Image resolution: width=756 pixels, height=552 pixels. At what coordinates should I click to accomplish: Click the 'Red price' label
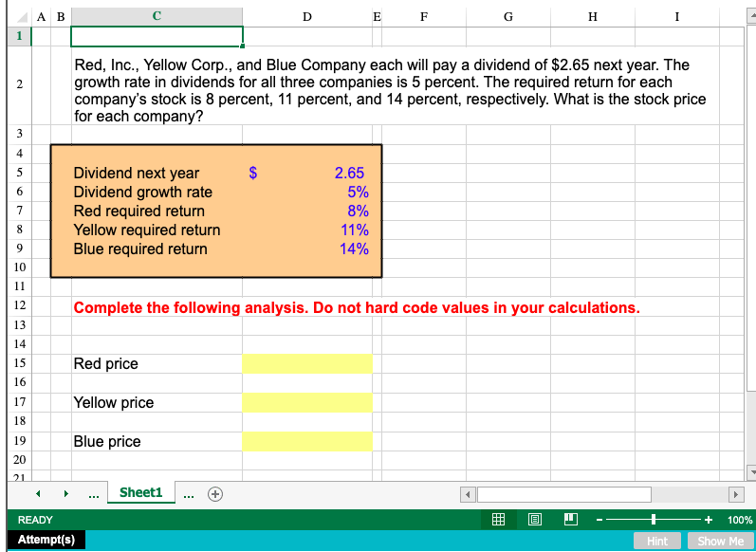[105, 363]
